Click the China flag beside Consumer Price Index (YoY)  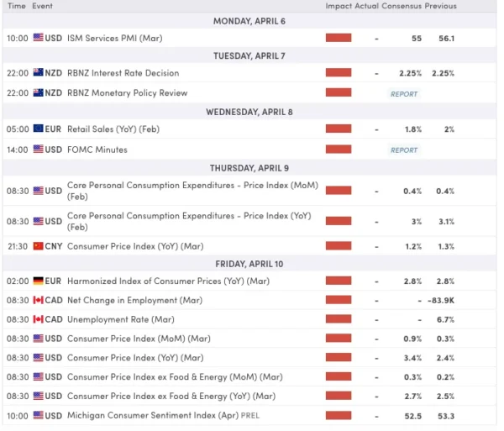(x=39, y=245)
